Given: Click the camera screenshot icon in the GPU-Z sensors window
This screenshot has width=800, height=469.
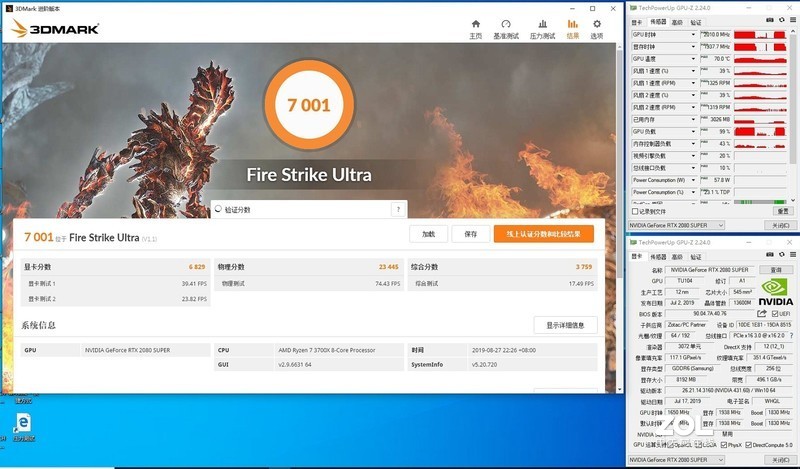Looking at the screenshot, I should [x=770, y=20].
